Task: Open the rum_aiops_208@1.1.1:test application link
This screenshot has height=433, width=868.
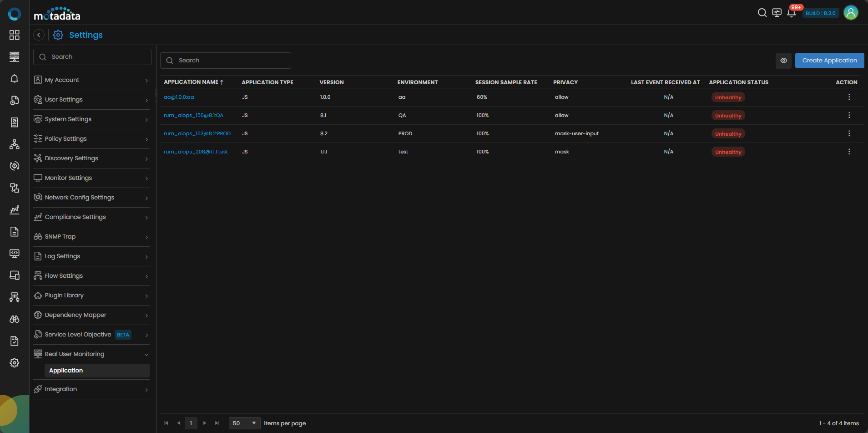Action: pos(196,152)
